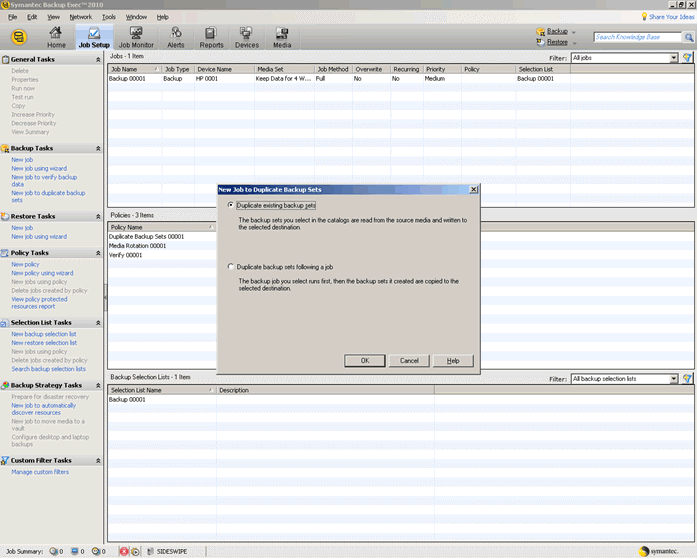Collapse the Policy Tasks section
This screenshot has width=698, height=559.
[x=98, y=253]
